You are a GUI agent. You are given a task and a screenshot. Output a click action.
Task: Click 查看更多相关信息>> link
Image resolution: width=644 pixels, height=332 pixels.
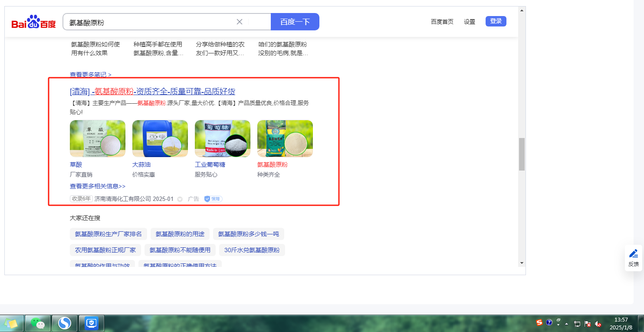tap(98, 186)
